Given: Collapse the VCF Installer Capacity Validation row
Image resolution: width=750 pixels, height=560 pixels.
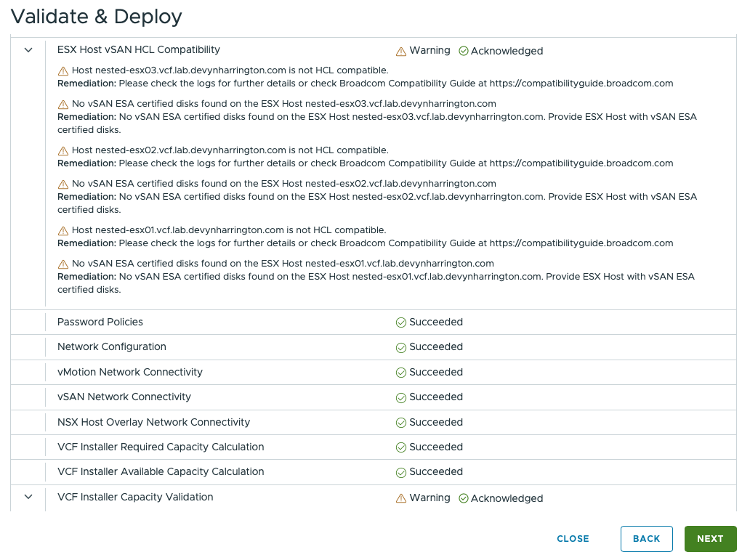Looking at the screenshot, I should (28, 497).
